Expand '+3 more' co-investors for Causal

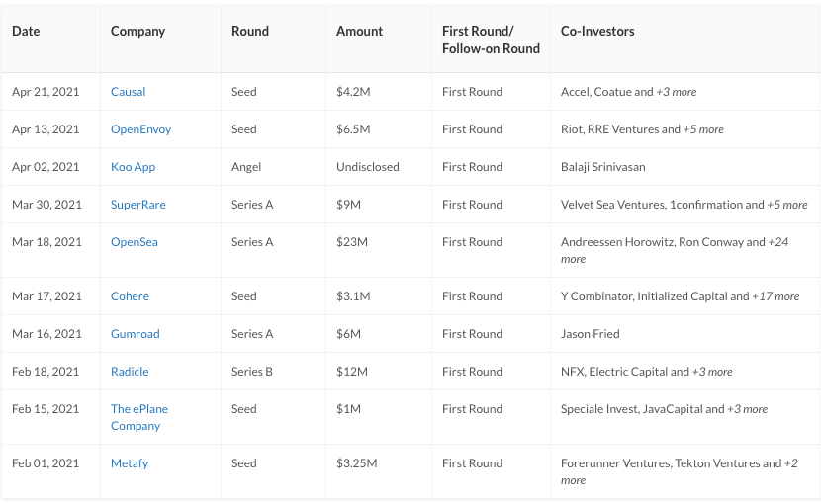(x=676, y=92)
